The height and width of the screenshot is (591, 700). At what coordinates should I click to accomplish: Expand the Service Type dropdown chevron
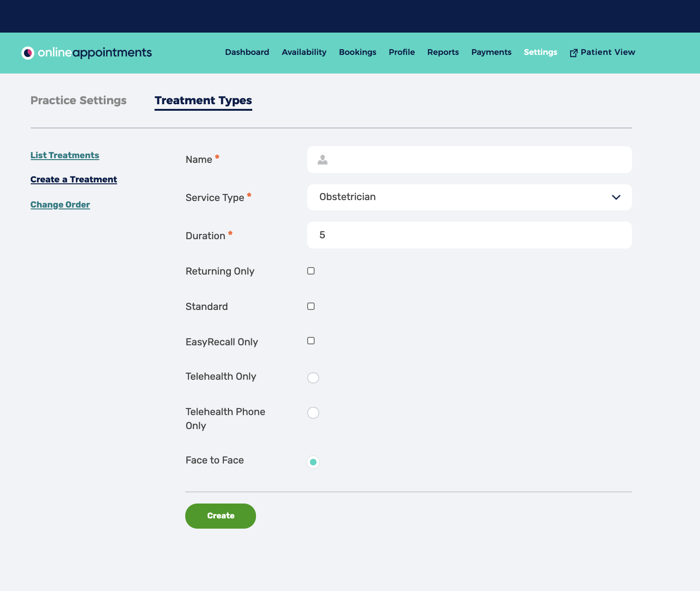click(x=616, y=197)
